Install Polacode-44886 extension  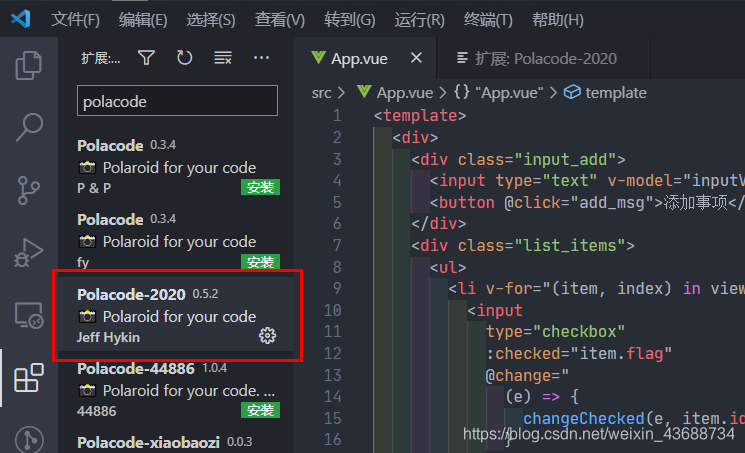[x=260, y=410]
